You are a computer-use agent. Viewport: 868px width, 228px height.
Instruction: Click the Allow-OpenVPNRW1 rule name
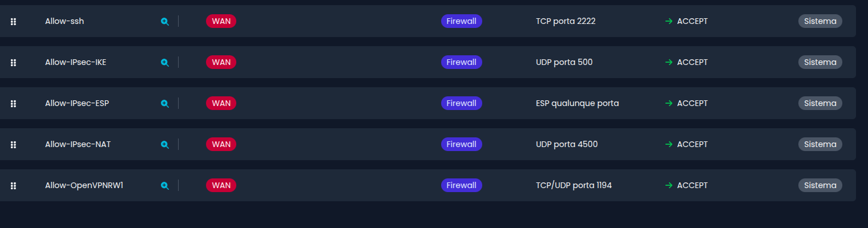pos(84,185)
